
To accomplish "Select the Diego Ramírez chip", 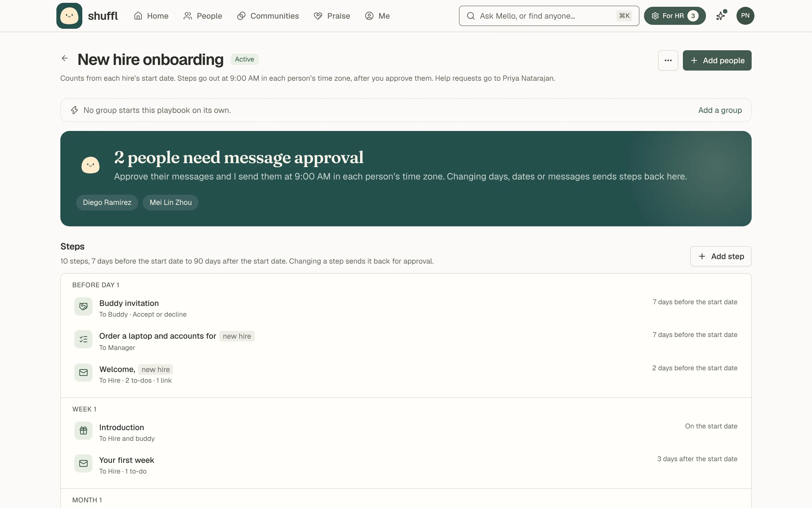I will coord(107,203).
